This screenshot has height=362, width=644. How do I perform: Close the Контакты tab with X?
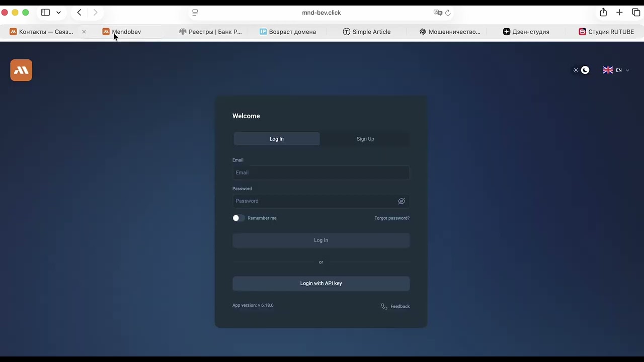(84, 32)
